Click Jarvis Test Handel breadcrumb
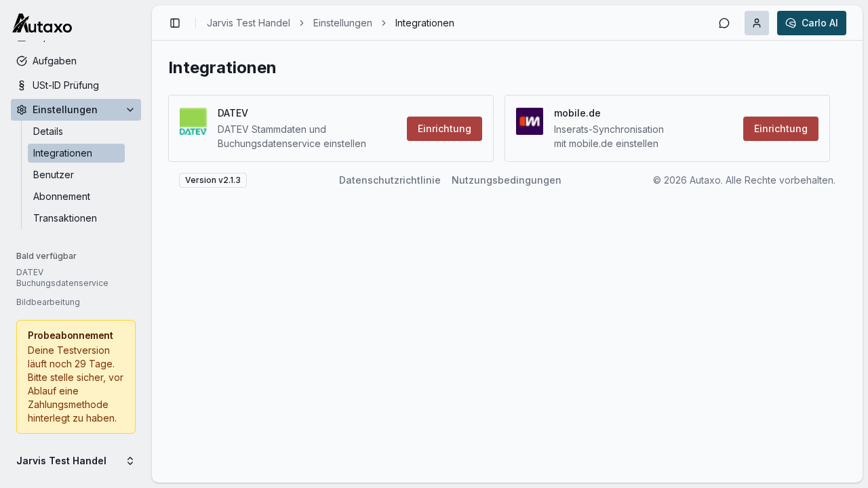Screen dimensions: 868x488 pos(248,23)
